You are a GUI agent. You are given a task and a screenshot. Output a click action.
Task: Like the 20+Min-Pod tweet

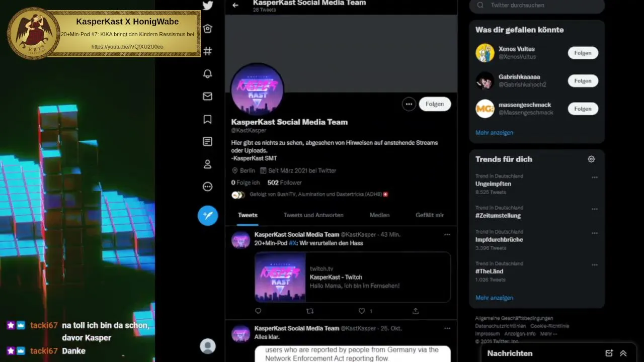pos(362,311)
